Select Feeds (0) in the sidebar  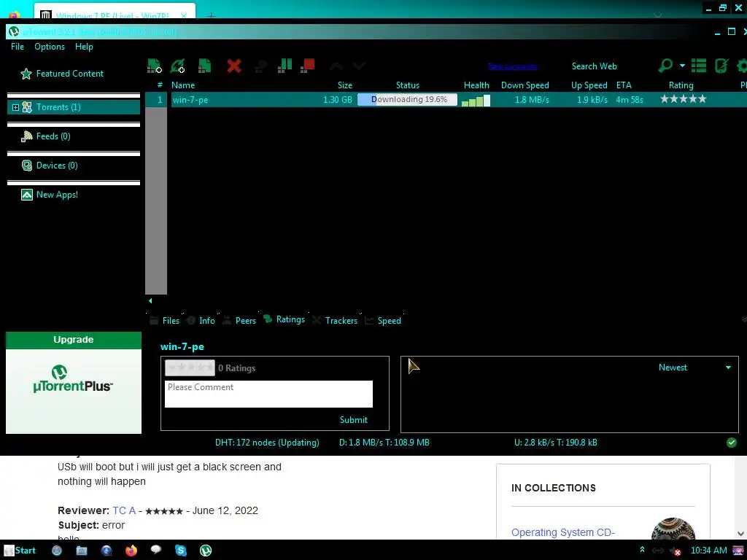coord(53,136)
